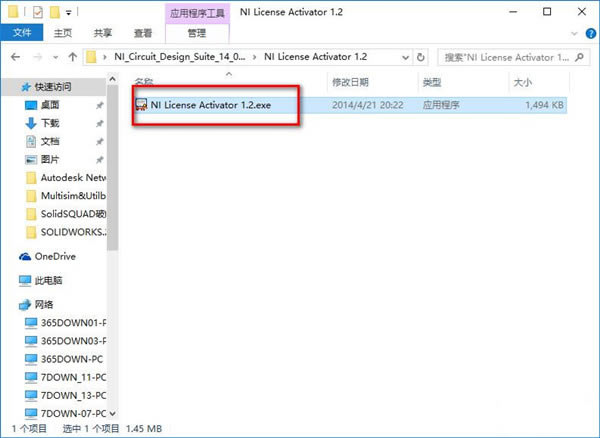Expand the ribbon with the chevron

(574, 34)
